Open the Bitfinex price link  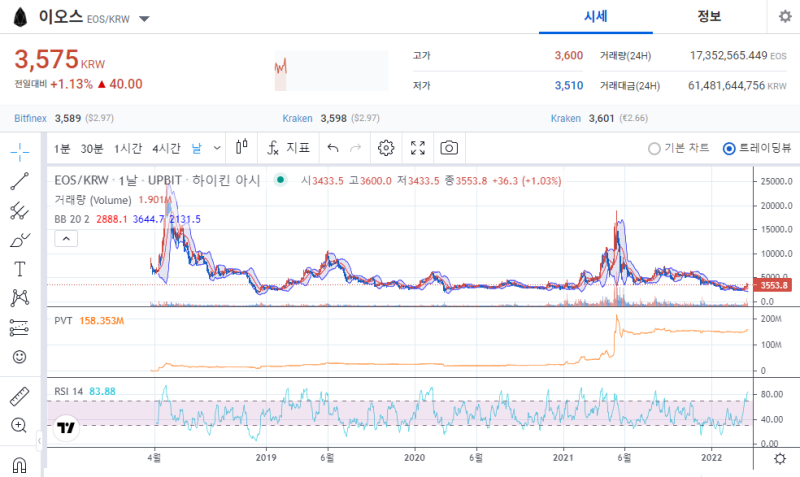tap(30, 118)
